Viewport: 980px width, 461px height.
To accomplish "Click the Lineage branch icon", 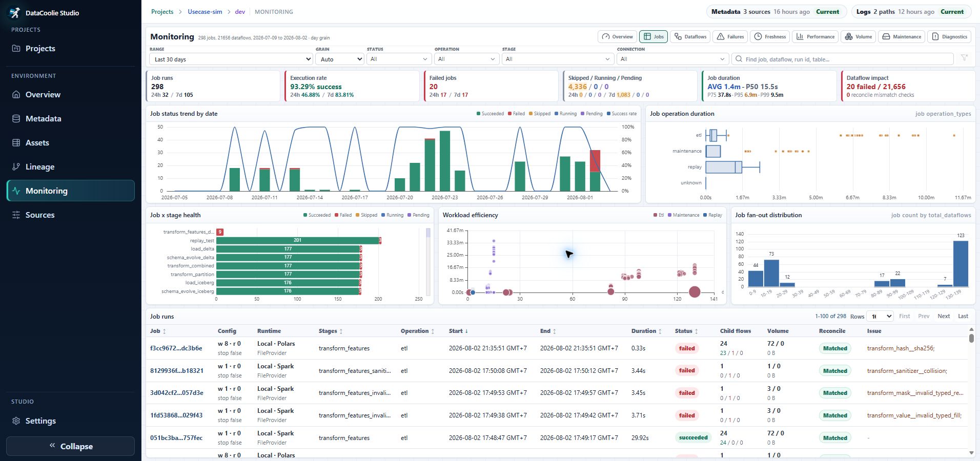I will pyautogui.click(x=16, y=167).
